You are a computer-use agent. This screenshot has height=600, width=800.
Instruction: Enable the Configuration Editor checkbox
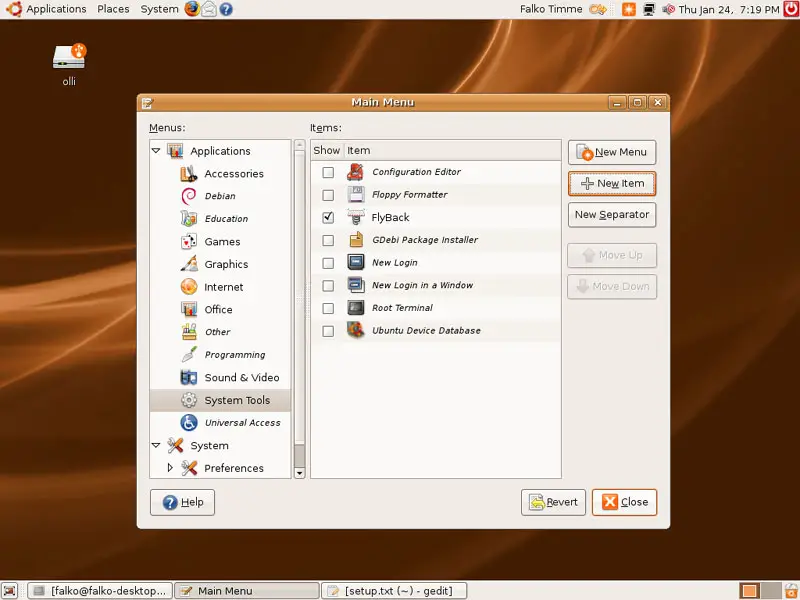[328, 172]
